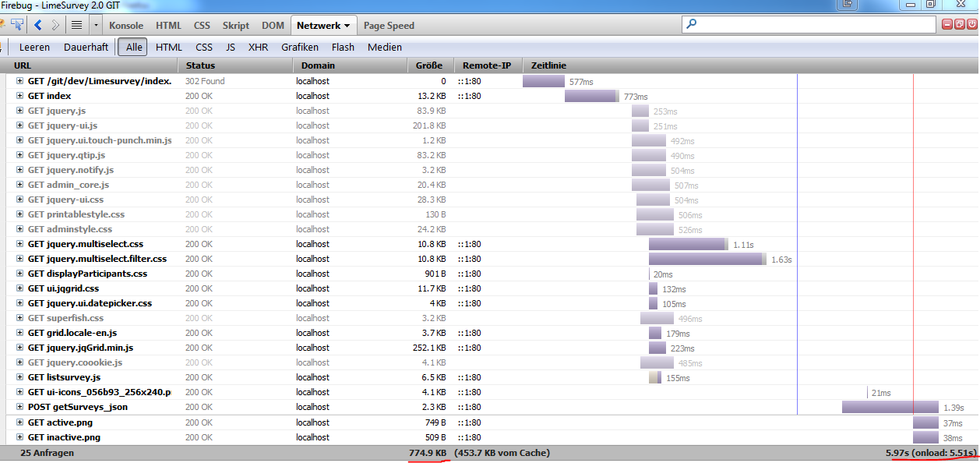Click the blue back navigation arrow

click(37, 25)
